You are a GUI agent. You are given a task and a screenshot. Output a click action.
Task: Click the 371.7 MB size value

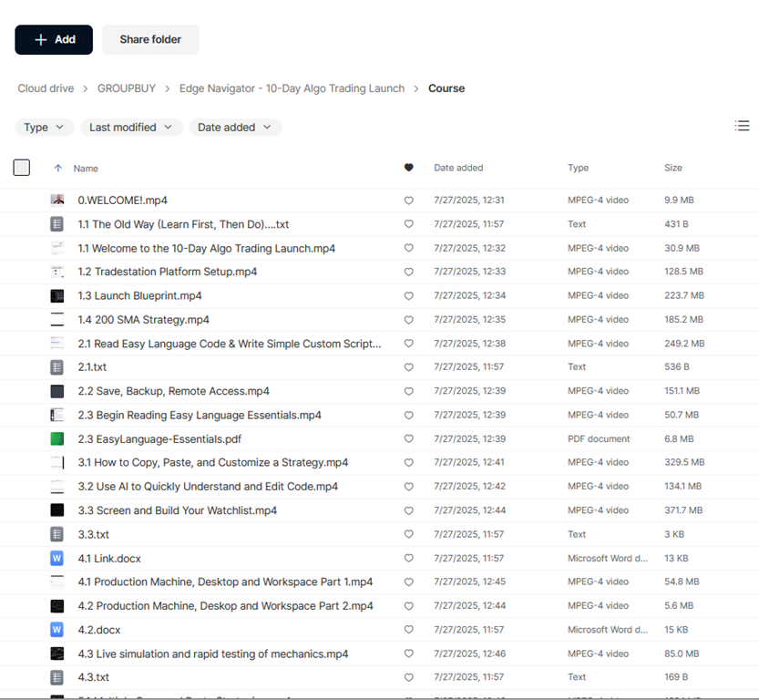point(683,510)
